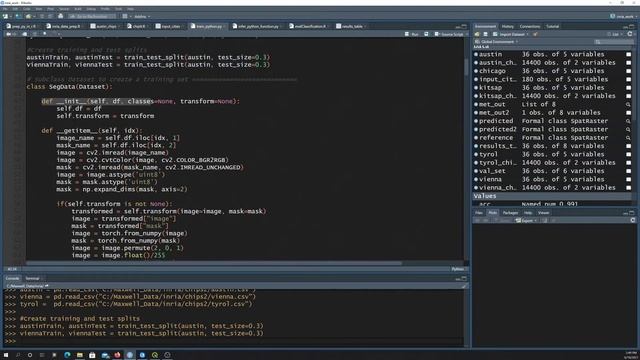
Task: Click the editor horizontal scrollbar
Action: (214, 263)
